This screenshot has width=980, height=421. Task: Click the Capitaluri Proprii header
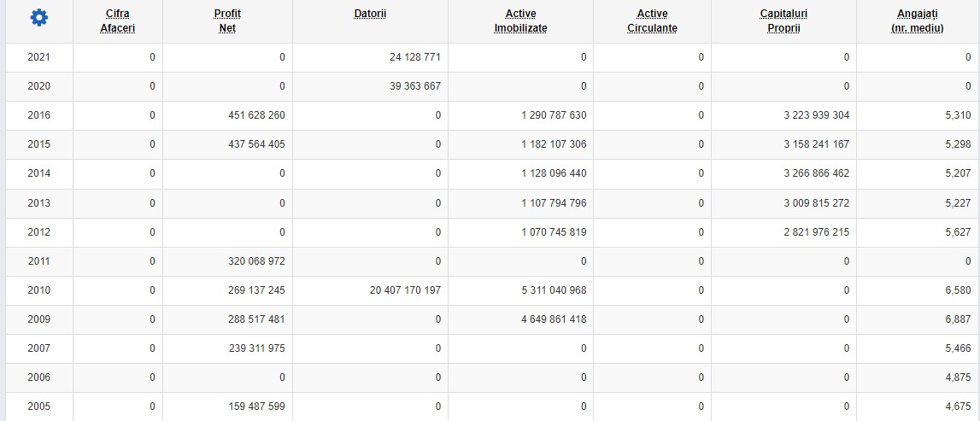(x=783, y=20)
